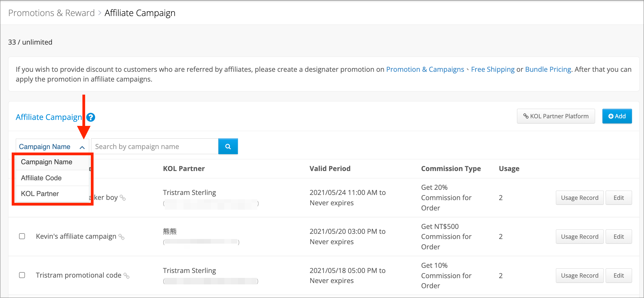
Task: Click 'Get NT$500 Commission for Order' cell
Action: [x=446, y=237]
